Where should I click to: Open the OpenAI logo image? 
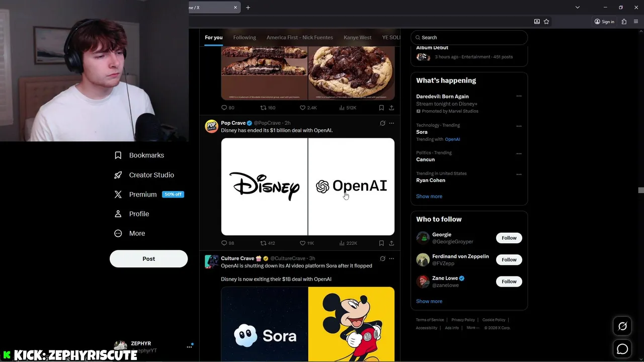351,187
